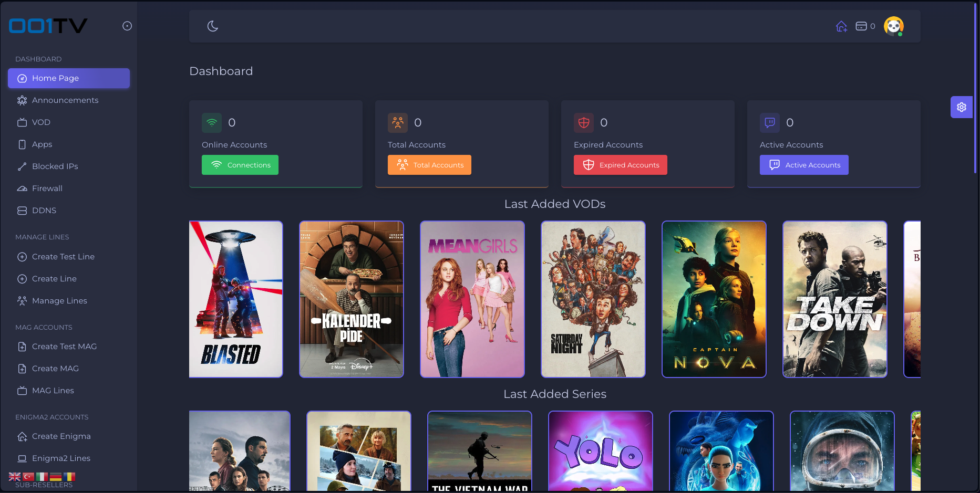980x493 pixels.
Task: Click the Create Enigma house icon
Action: click(22, 436)
